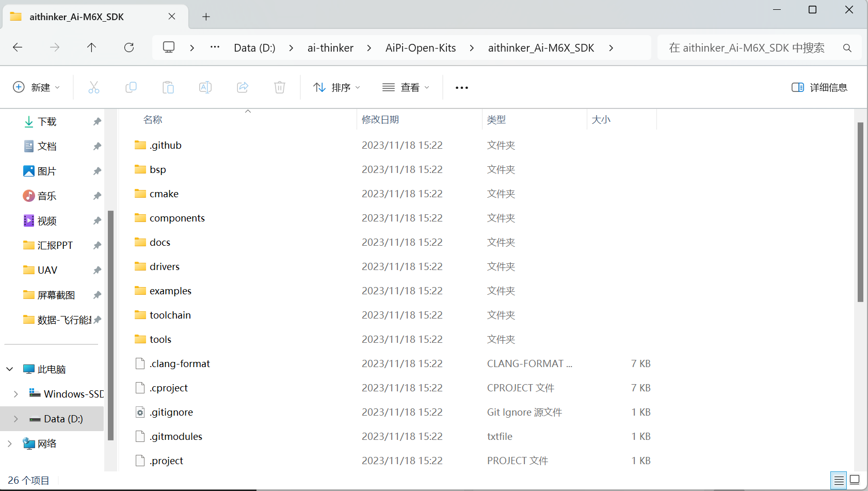The image size is (868, 491).
Task: Unpin icon next to 下载
Action: pos(97,122)
